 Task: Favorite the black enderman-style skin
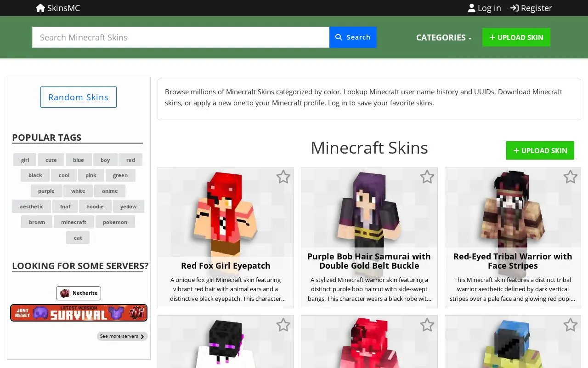283,325
